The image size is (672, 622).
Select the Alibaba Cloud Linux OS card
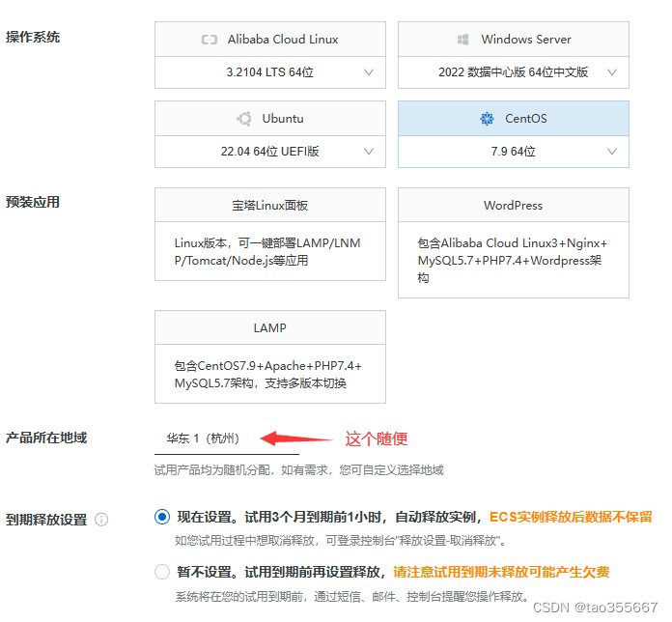270,40
